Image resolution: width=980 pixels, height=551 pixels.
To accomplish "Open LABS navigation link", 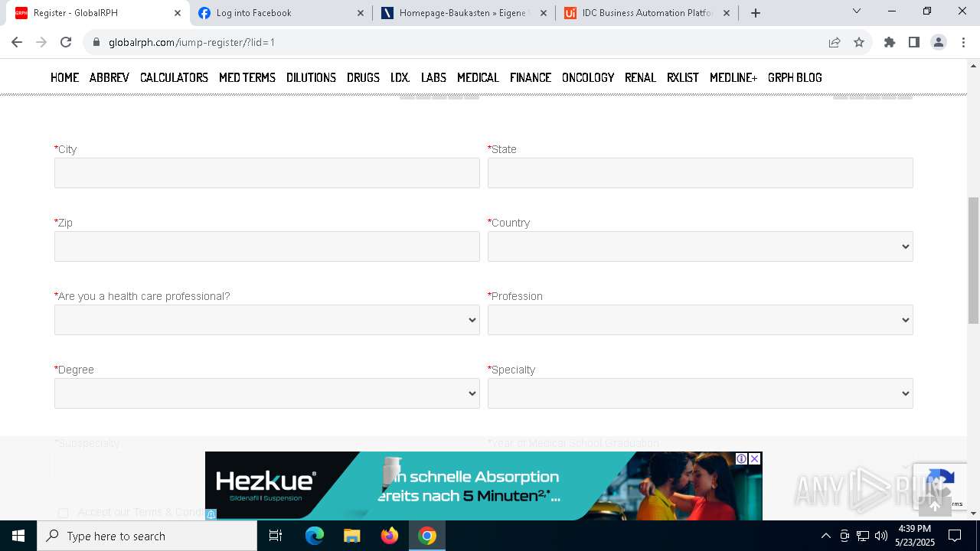I will coord(433,77).
